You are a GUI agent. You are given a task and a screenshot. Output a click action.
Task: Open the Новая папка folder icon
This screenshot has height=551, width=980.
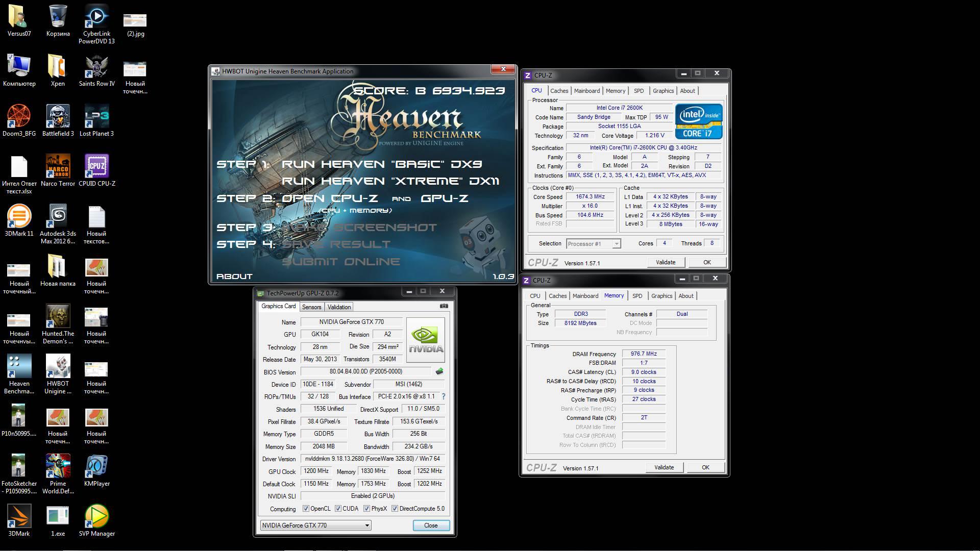[x=58, y=270]
